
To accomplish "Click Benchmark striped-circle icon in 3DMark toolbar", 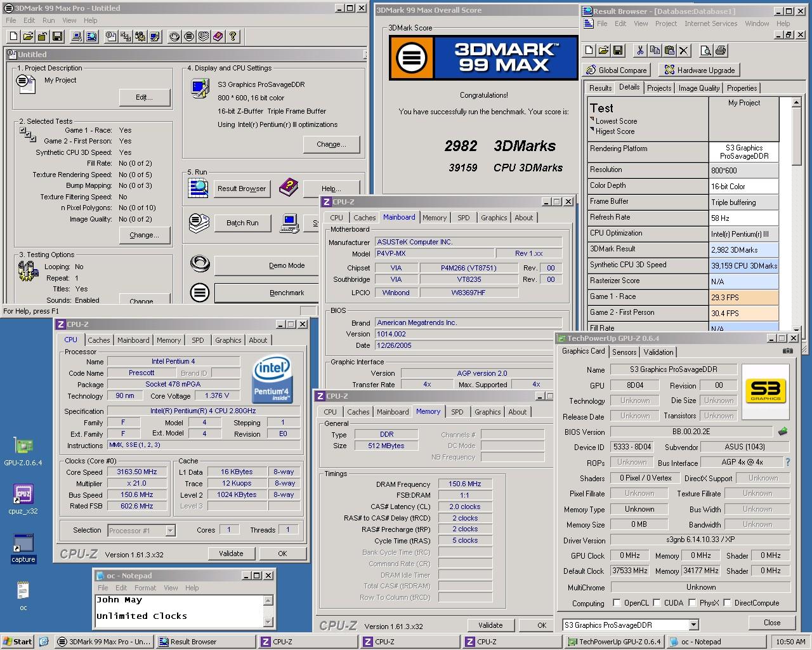I will click(x=189, y=36).
